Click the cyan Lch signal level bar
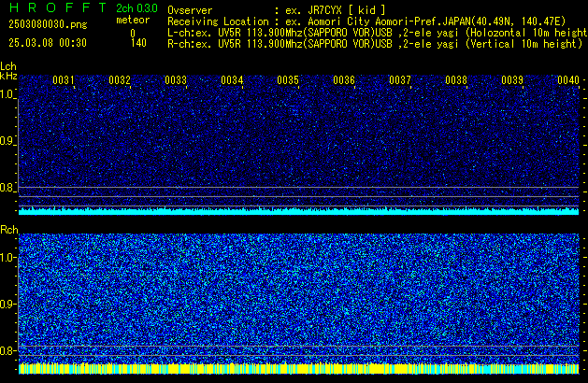The height and width of the screenshot is (383, 588). [298, 211]
